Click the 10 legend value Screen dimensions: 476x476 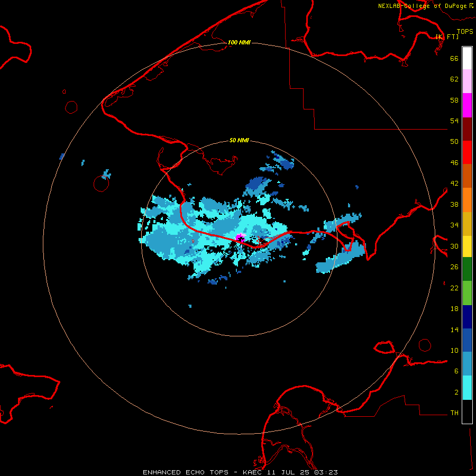click(x=454, y=350)
